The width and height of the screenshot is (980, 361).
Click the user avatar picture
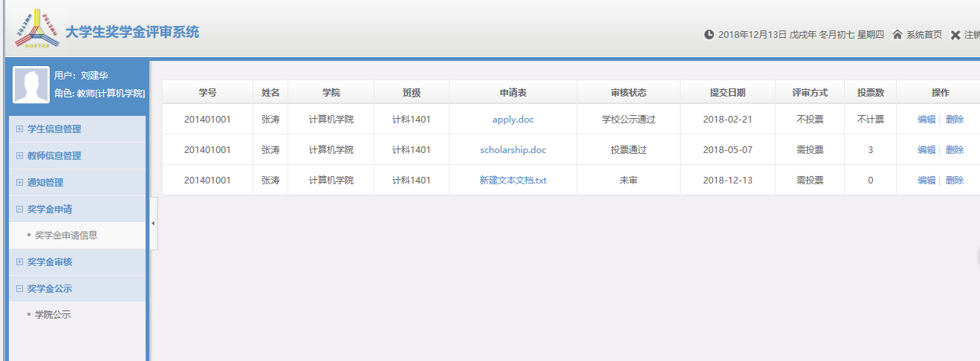31,85
